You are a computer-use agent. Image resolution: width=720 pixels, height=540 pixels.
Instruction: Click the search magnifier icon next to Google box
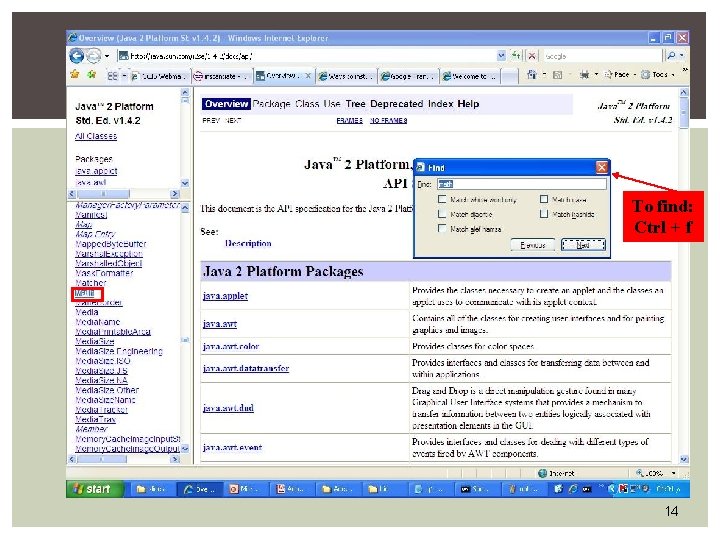click(671, 56)
